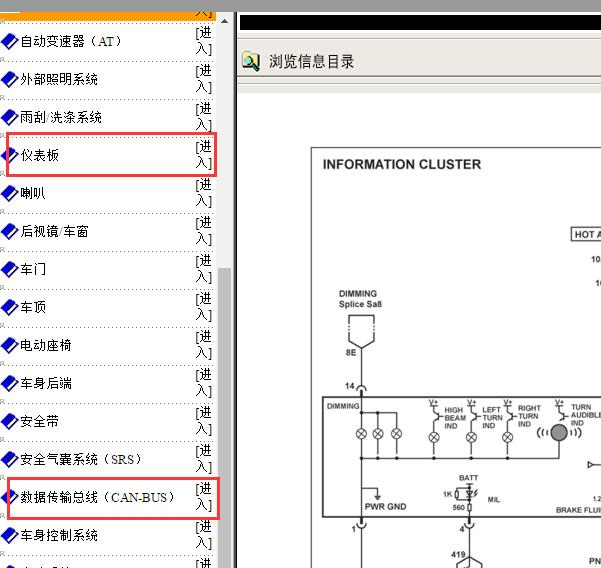Click the MIL label in diagram

click(x=494, y=500)
